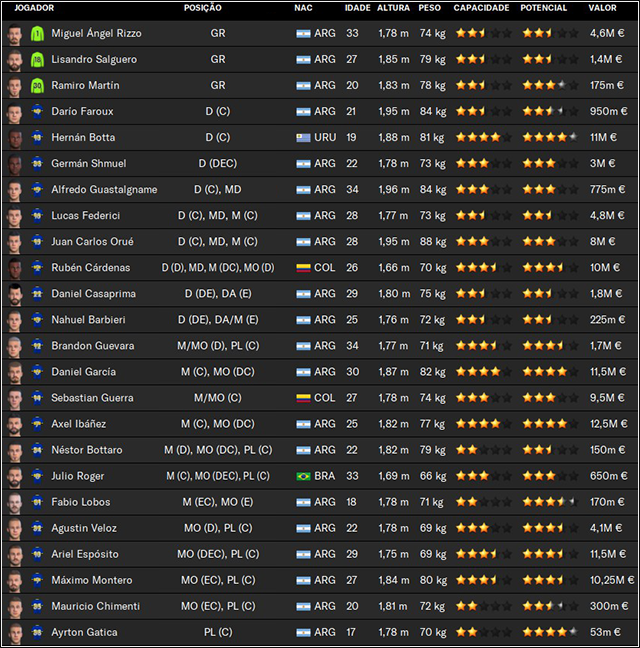Sort by the ALTURA column header
Screen dimensions: 640x648
coord(393,8)
